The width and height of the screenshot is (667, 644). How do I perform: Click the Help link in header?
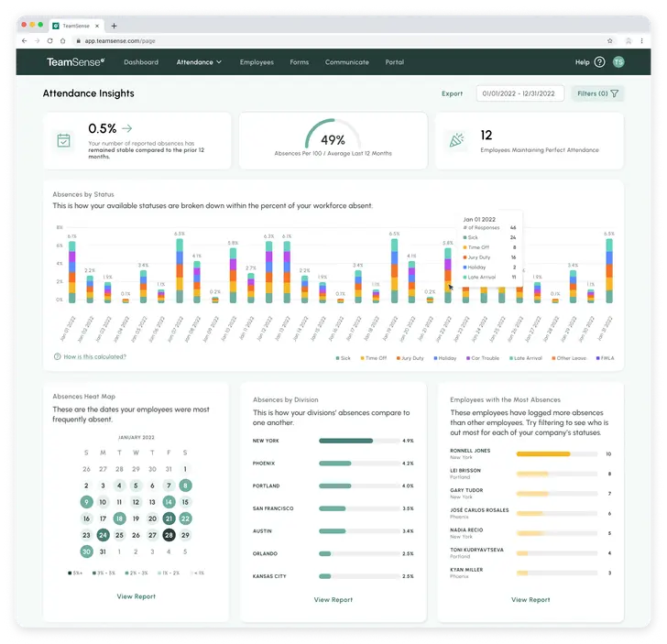(582, 62)
